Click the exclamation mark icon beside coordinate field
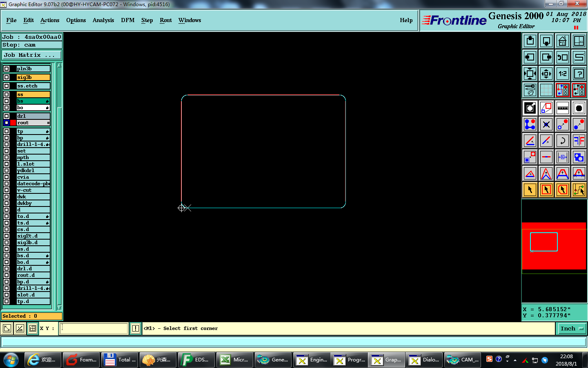This screenshot has width=588, height=368. click(136, 328)
